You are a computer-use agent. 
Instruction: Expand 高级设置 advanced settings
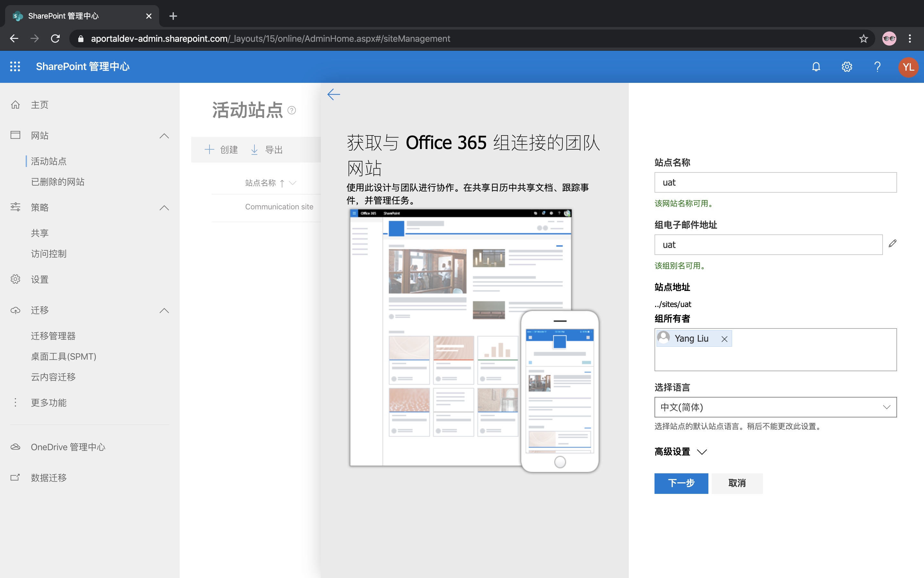tap(680, 452)
